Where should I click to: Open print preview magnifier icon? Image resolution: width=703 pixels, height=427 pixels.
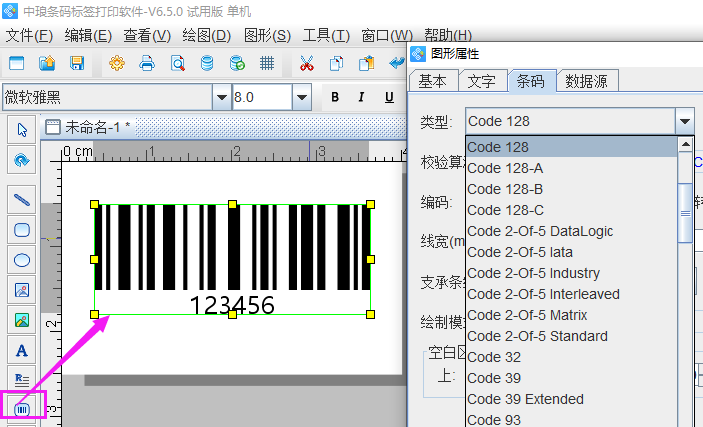coord(178,63)
